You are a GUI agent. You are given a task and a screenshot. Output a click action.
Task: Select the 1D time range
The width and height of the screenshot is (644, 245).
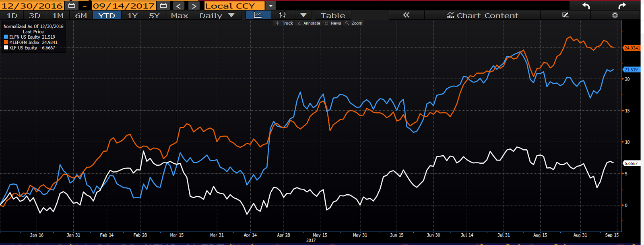pyautogui.click(x=12, y=15)
